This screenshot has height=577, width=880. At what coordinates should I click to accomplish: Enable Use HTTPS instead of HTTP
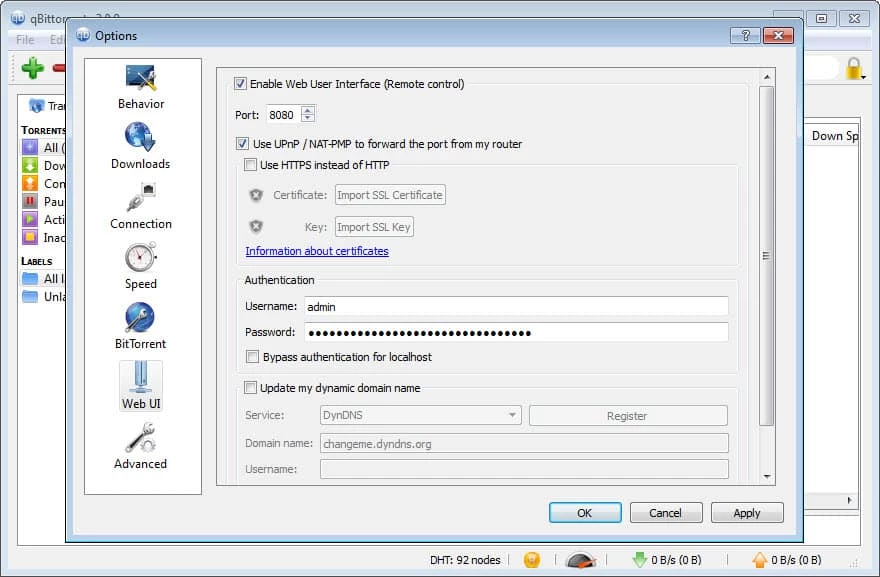(x=250, y=165)
